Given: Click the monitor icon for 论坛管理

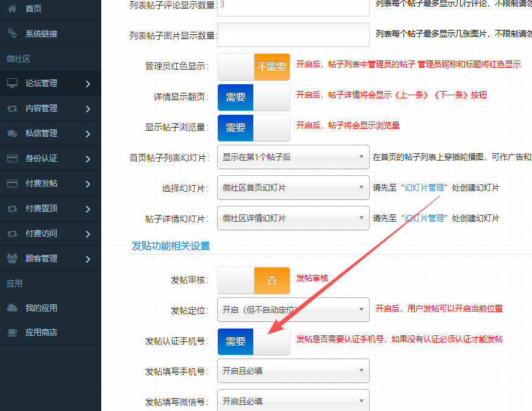Looking at the screenshot, I should coord(12,83).
